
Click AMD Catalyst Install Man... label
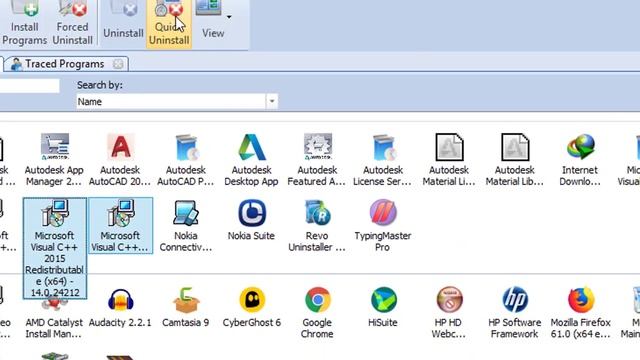(x=54, y=328)
